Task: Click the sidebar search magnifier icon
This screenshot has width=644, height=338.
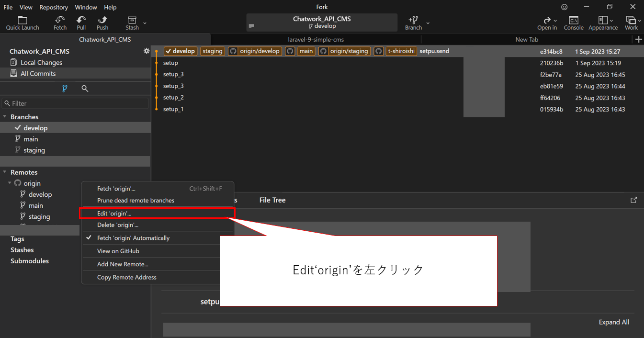Action: pyautogui.click(x=85, y=89)
